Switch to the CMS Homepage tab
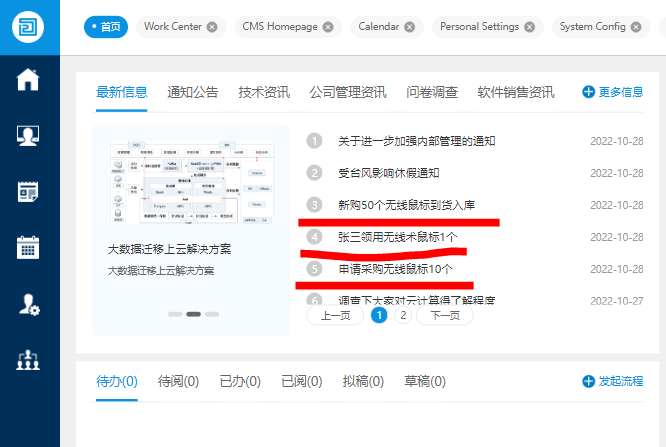This screenshot has width=666, height=447. 280,27
